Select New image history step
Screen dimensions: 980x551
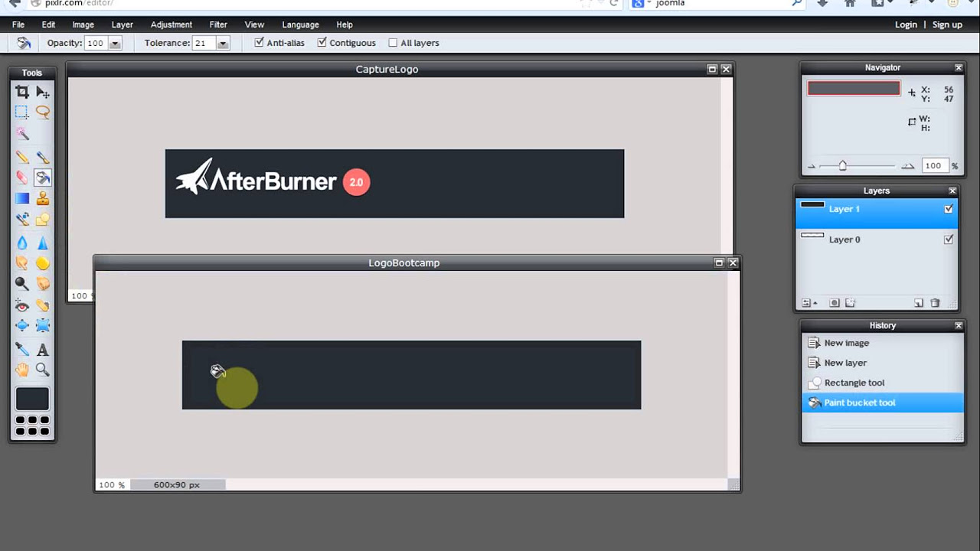click(x=882, y=343)
